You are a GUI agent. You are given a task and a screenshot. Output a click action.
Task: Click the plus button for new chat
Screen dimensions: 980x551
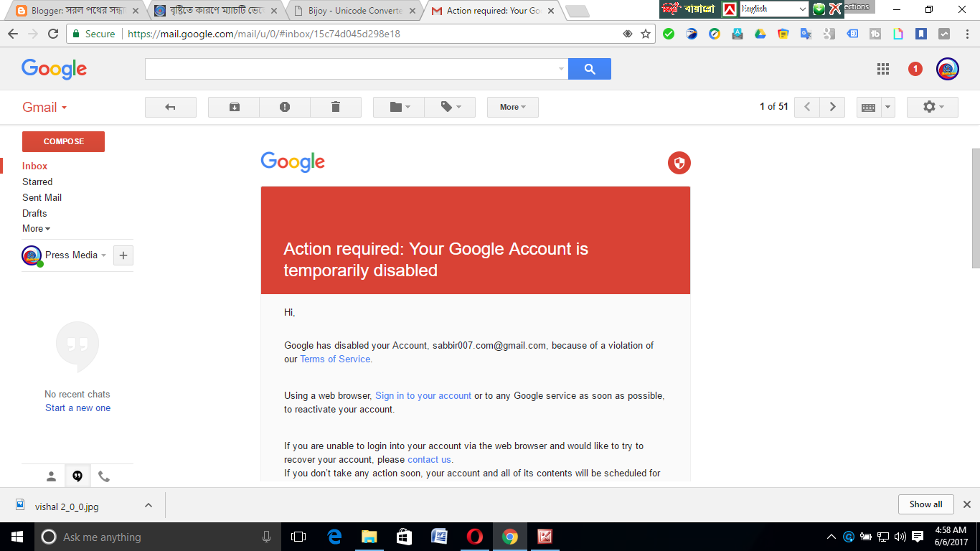[x=123, y=255]
